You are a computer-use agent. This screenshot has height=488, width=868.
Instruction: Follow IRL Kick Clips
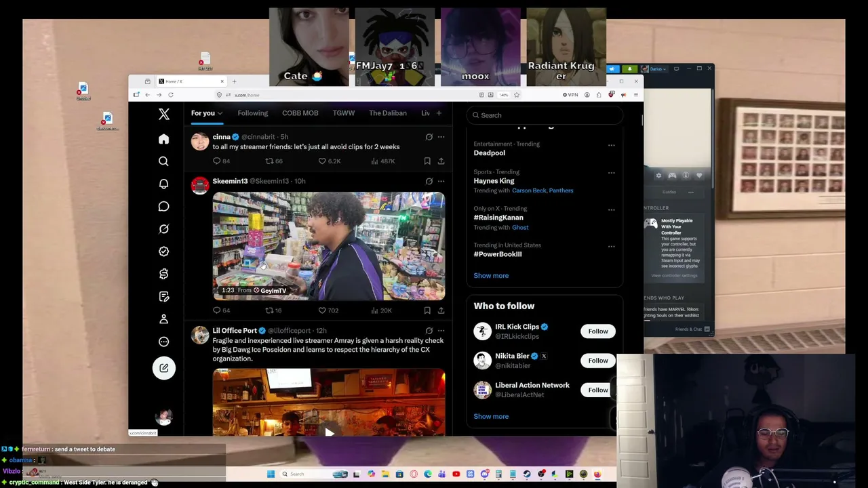598,331
